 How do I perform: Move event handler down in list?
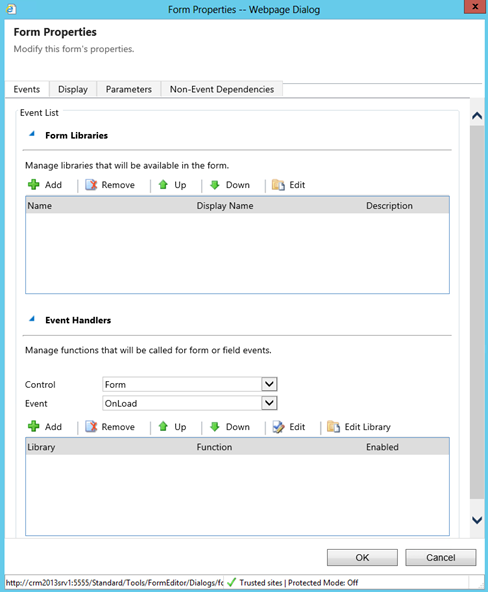pos(230,427)
